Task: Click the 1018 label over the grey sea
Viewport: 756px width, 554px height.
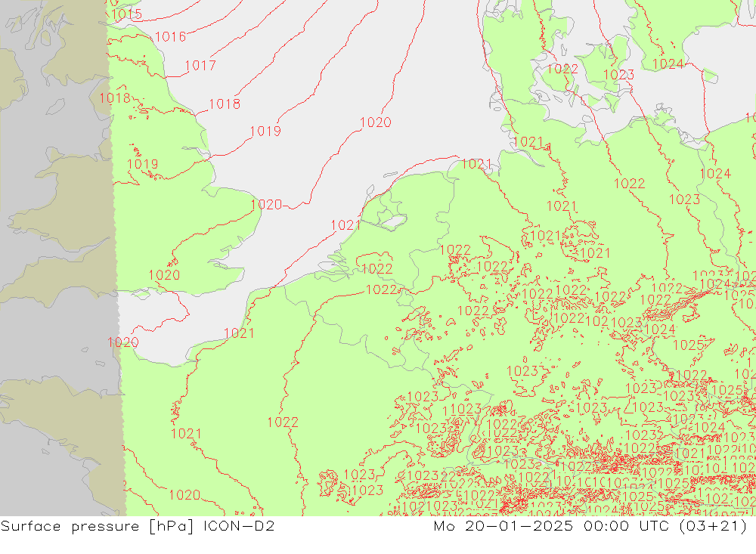Action: click(225, 104)
